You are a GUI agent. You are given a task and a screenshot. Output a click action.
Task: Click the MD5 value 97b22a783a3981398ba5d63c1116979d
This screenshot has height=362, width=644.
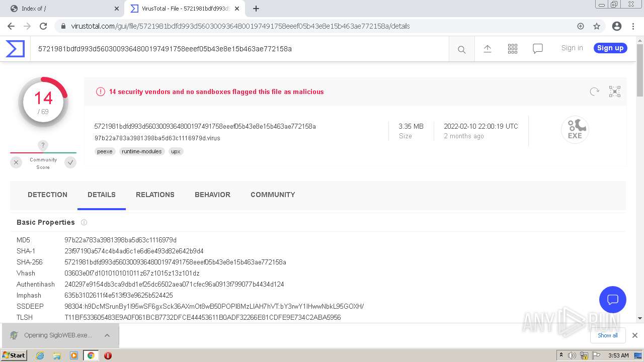[x=120, y=240]
